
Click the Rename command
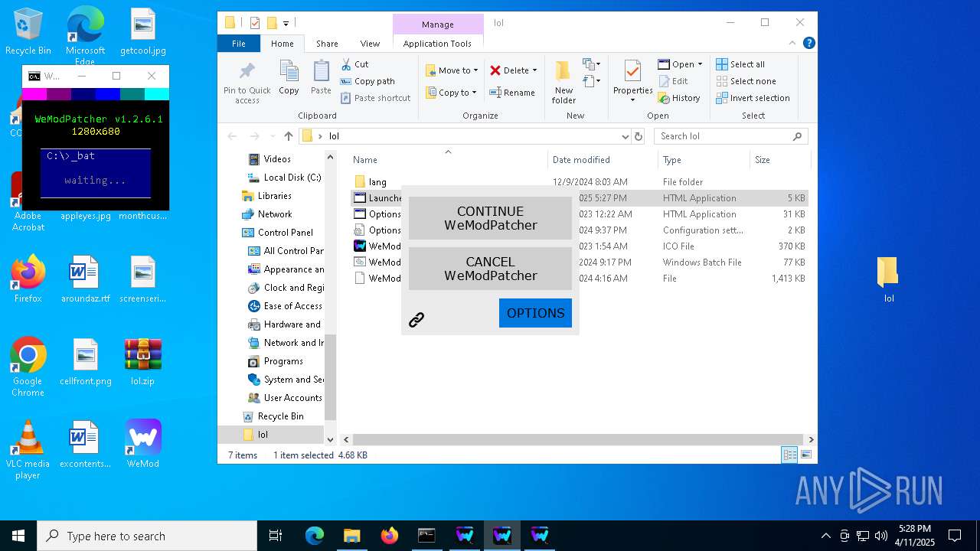coord(512,93)
